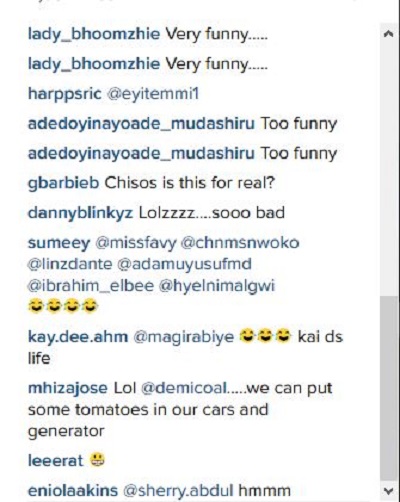The image size is (400, 502).
Task: Open the @hyelnimalgwi mention
Action: (x=217, y=286)
